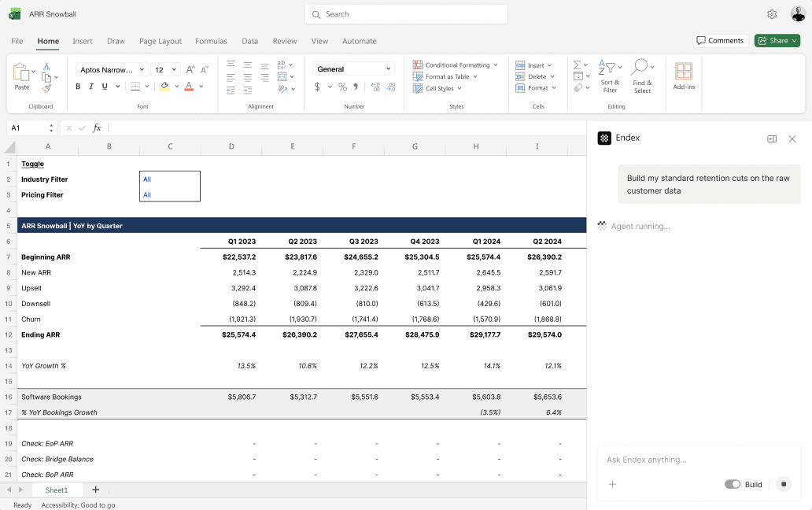Image resolution: width=812 pixels, height=510 pixels.
Task: Click the text orientation icon
Action: pos(282,89)
